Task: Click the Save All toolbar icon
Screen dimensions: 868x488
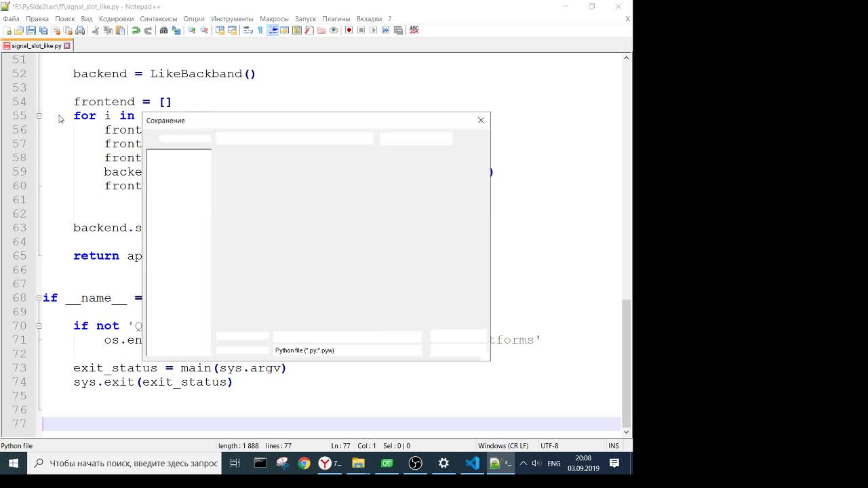Action: [43, 30]
